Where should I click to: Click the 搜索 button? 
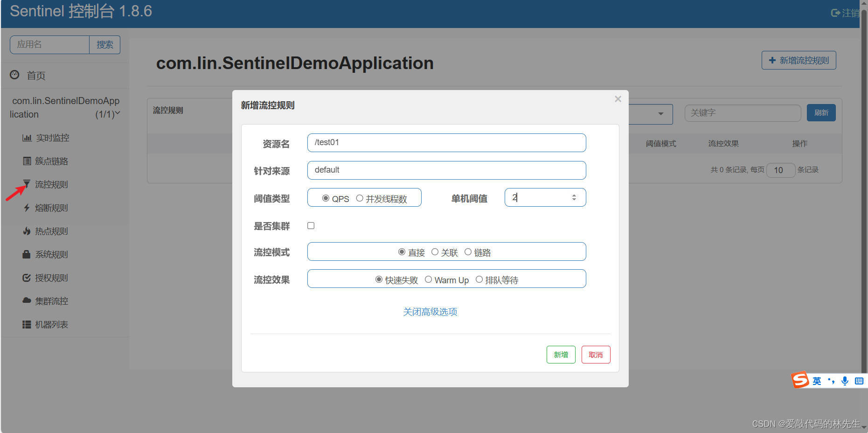pyautogui.click(x=105, y=45)
